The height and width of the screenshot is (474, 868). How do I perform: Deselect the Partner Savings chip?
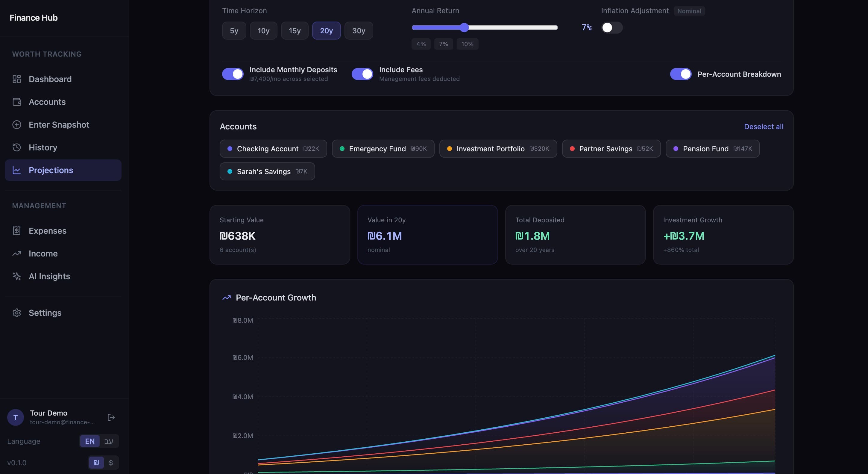click(611, 148)
